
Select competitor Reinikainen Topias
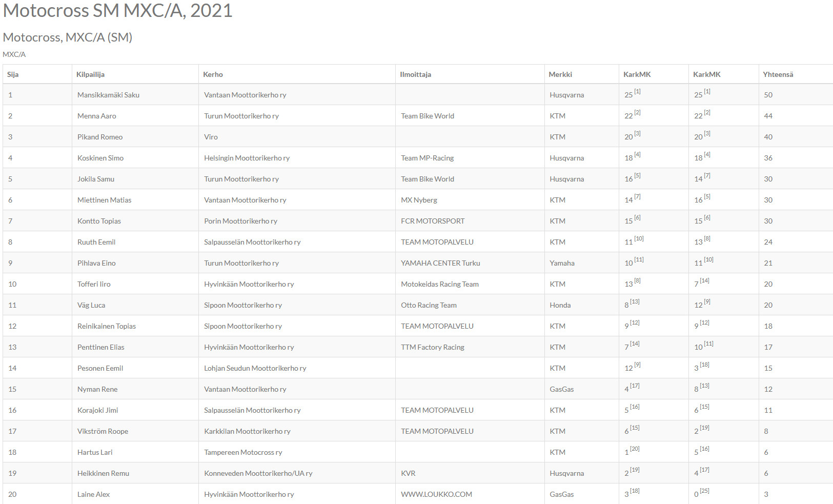107,326
